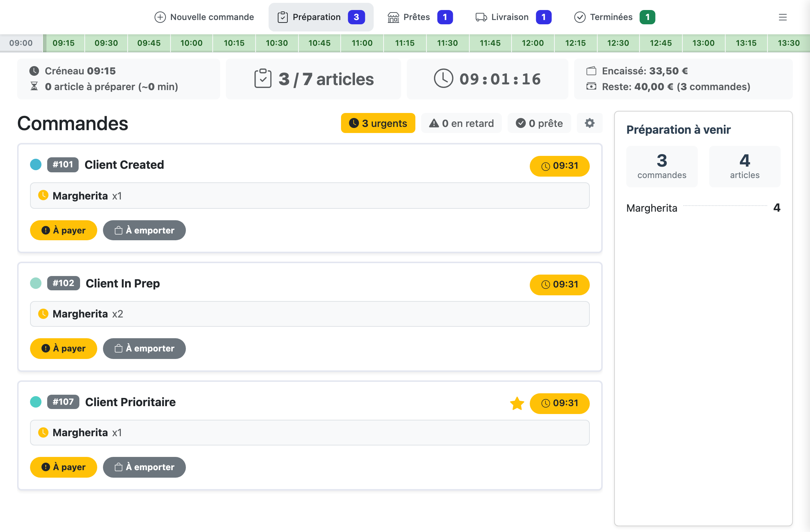Select the Margherita x1 item in order #107

tap(310, 433)
